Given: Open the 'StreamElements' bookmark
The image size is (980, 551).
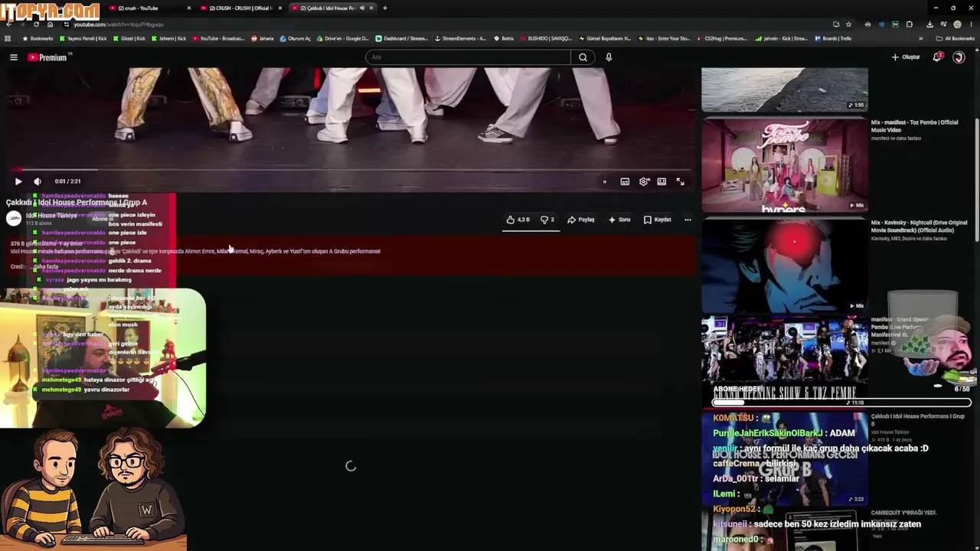Looking at the screenshot, I should coord(460,38).
